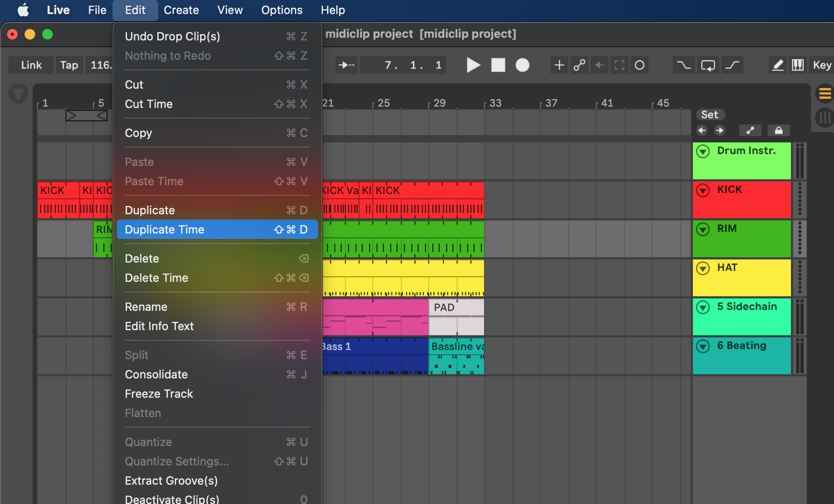The width and height of the screenshot is (834, 504).
Task: Click the Stop button in transport
Action: (498, 65)
